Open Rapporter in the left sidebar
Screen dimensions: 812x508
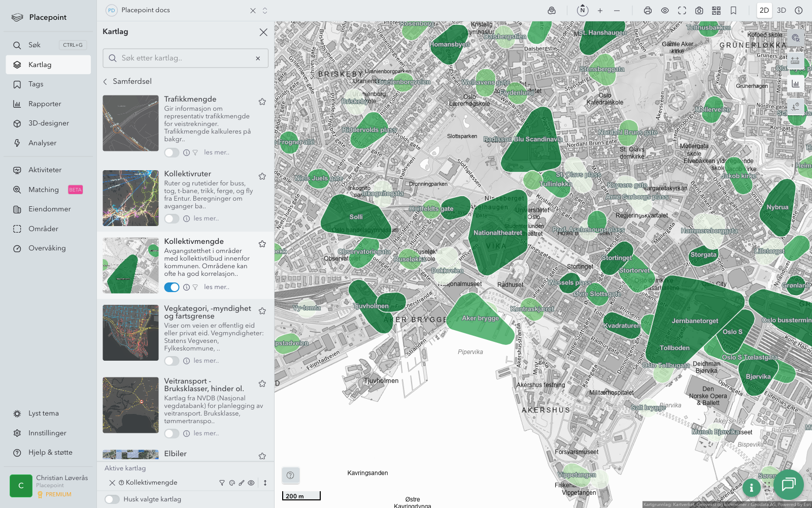[45, 104]
